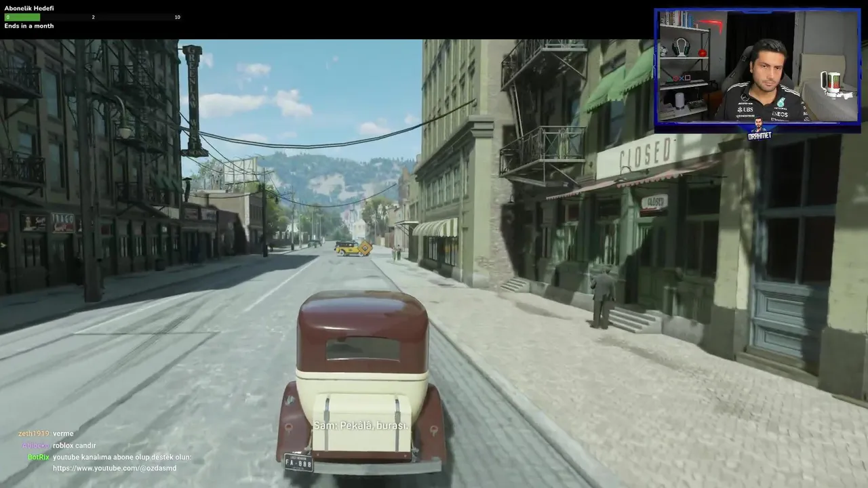Viewport: 868px width, 488px height.
Task: Click chat username zeth1919
Action: (x=33, y=434)
